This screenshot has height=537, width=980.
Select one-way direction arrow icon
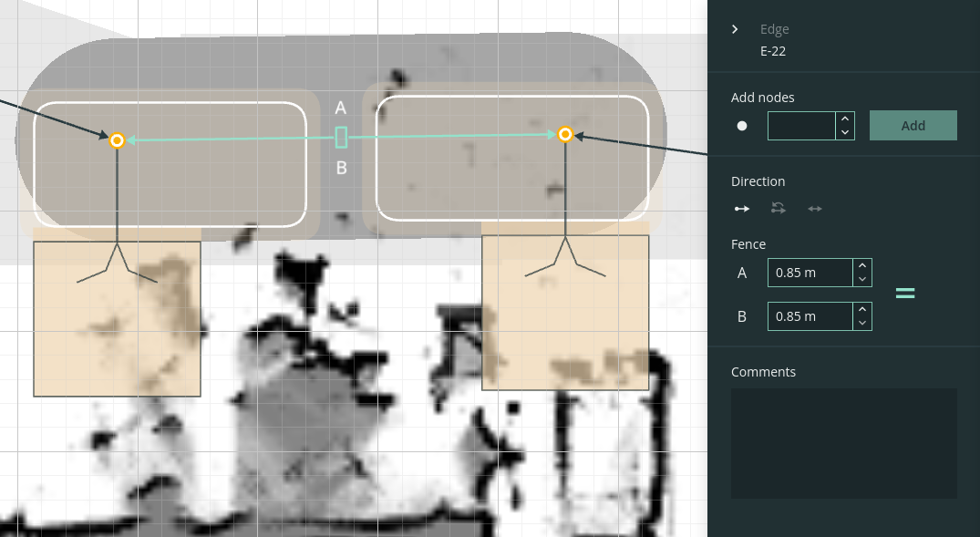point(742,209)
